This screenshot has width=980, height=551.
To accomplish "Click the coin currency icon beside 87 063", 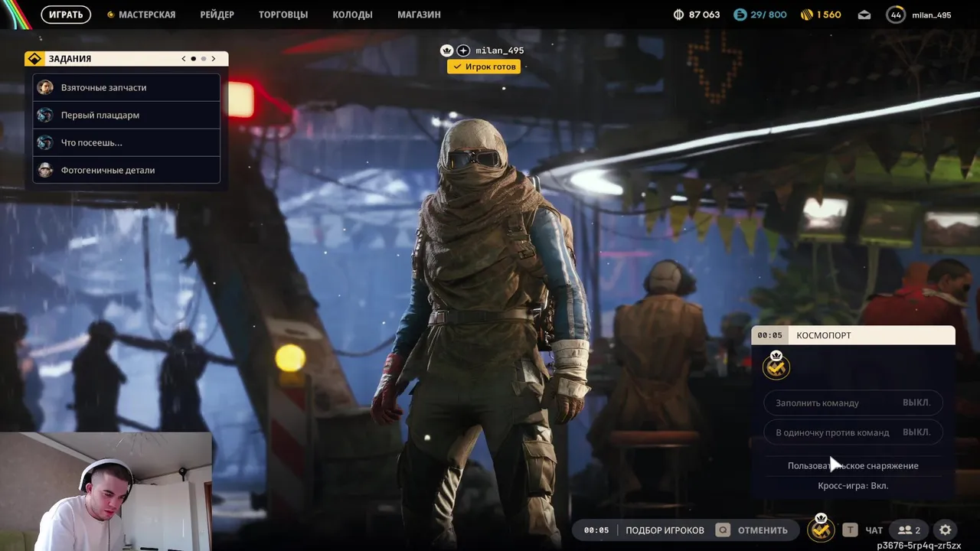I will (x=678, y=15).
